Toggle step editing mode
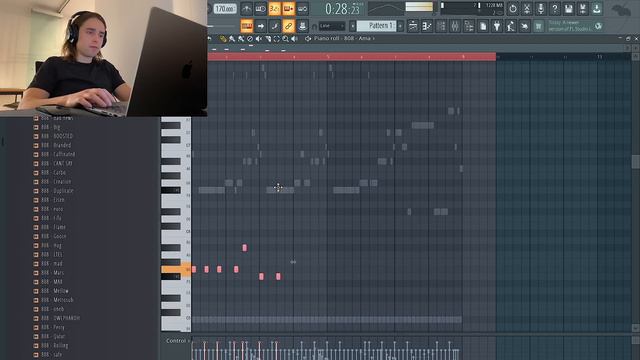 pos(274,26)
